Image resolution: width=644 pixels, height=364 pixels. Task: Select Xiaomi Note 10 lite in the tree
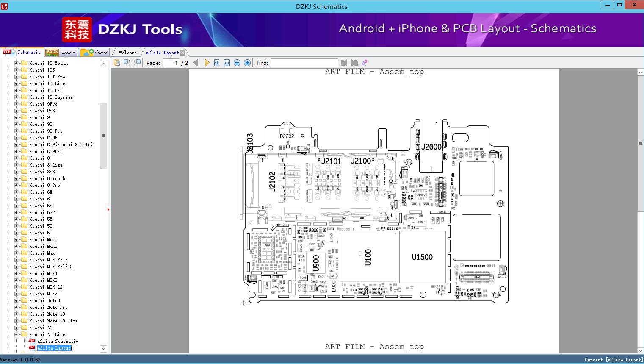click(53, 321)
